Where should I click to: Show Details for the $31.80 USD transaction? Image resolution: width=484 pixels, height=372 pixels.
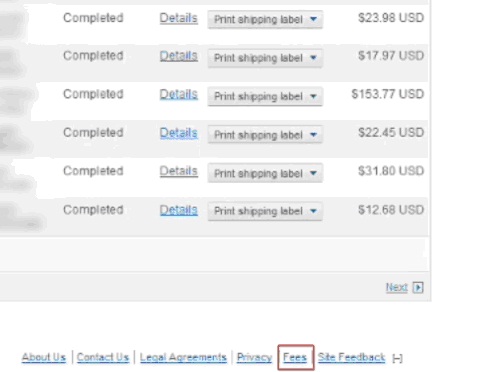pos(179,171)
